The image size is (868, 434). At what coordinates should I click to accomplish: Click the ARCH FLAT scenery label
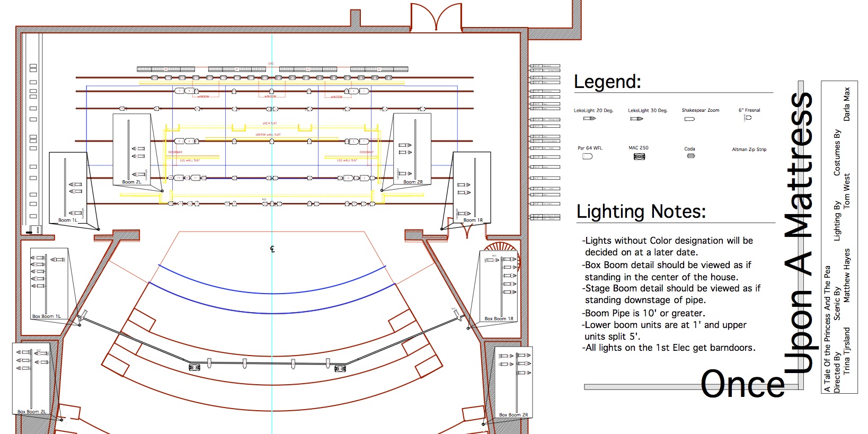coord(270,123)
